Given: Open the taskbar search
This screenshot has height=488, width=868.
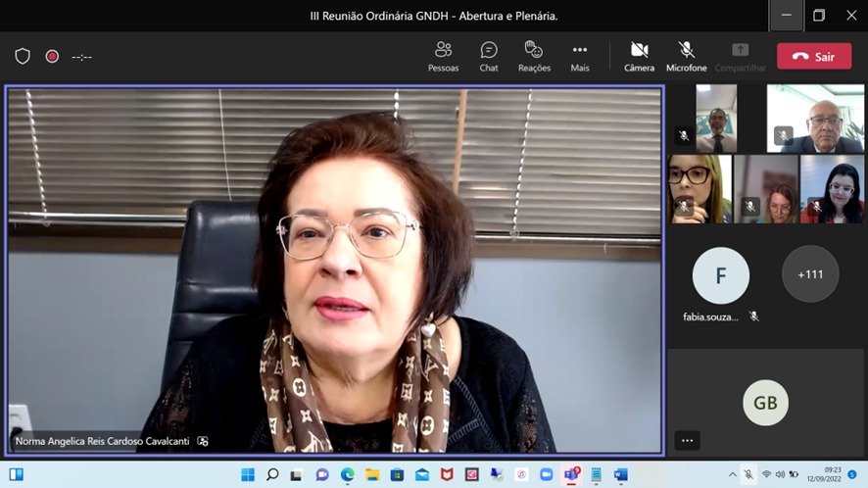Looking at the screenshot, I should [x=272, y=474].
